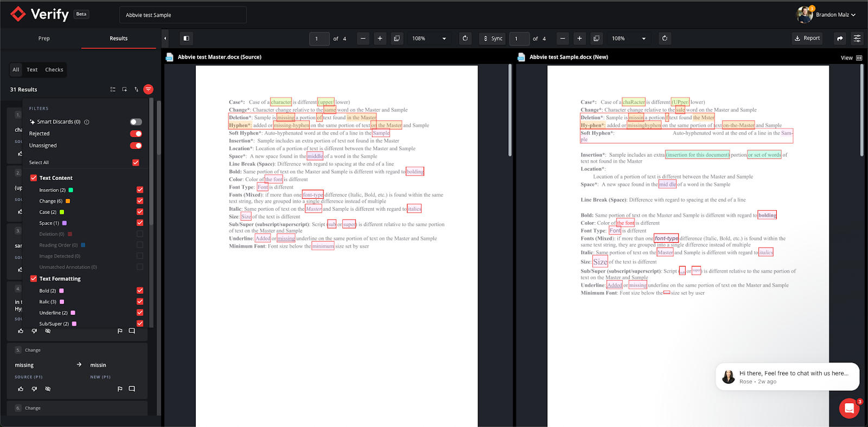The width and height of the screenshot is (868, 427).
Task: Rotate the source document view
Action: point(465,38)
